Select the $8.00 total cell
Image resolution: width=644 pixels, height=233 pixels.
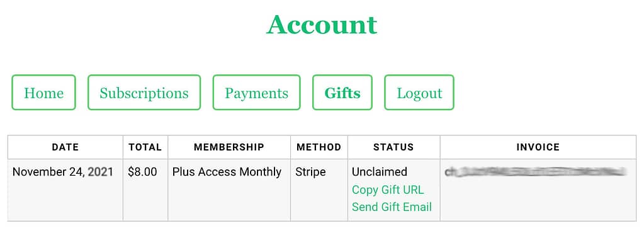[142, 172]
